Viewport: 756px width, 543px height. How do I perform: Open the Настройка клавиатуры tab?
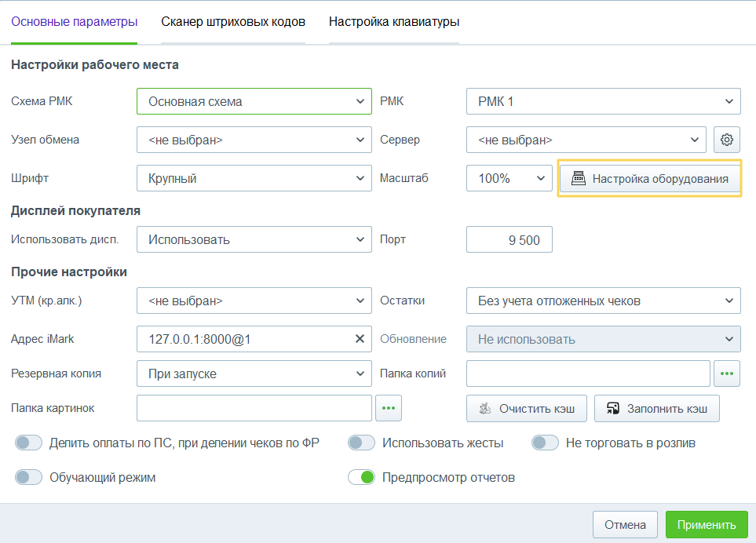point(394,22)
